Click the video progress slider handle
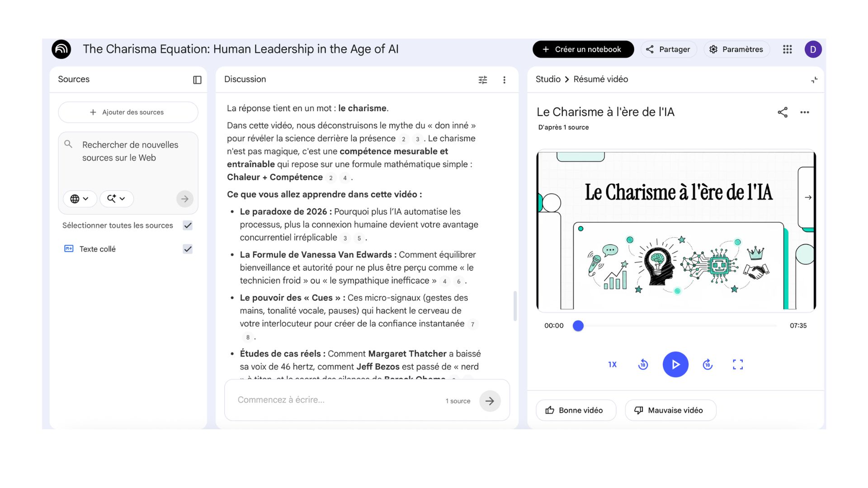 point(578,325)
